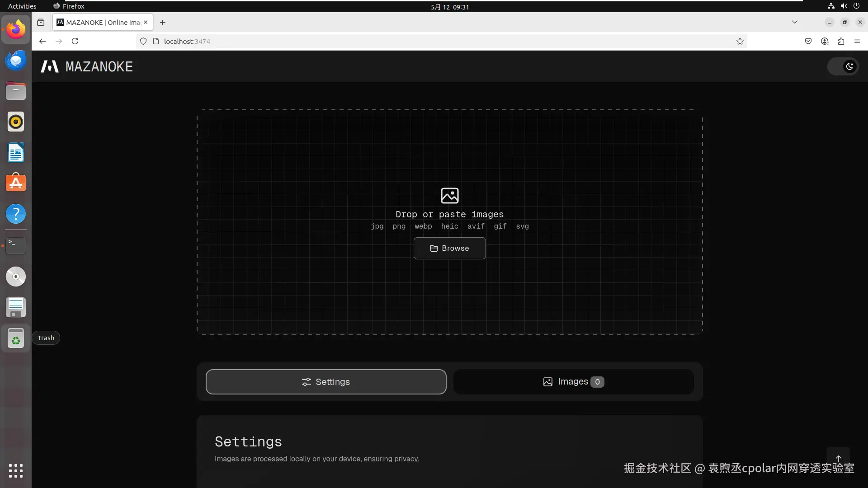This screenshot has height=488, width=868.
Task: Close the MAZANOKE browser tab
Action: pyautogui.click(x=146, y=22)
